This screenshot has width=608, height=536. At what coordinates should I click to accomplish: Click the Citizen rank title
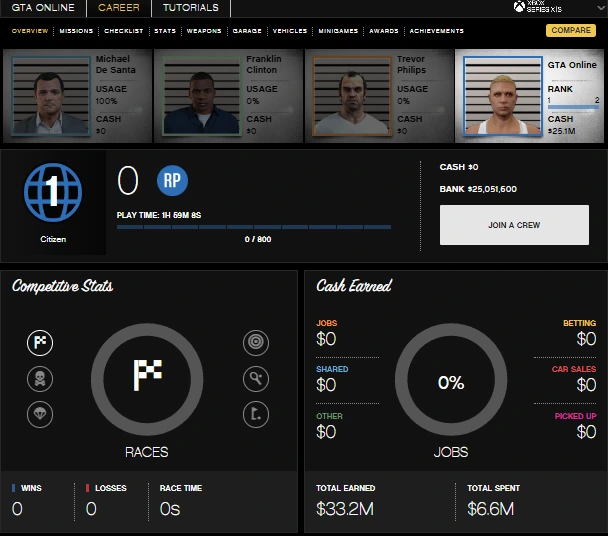pyautogui.click(x=53, y=239)
